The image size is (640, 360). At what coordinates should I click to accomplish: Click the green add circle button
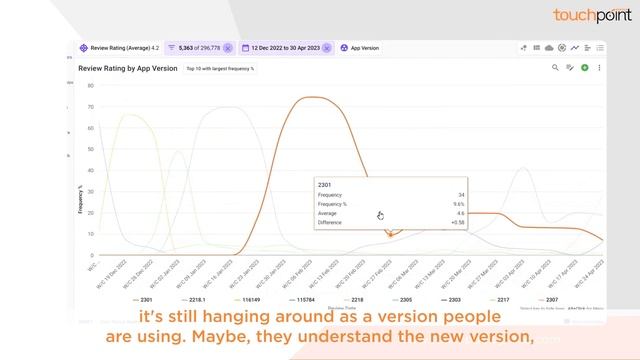tap(584, 68)
